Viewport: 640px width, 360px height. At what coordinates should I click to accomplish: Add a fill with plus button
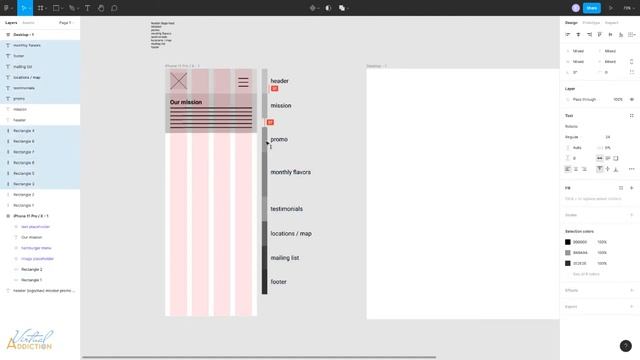click(x=631, y=188)
